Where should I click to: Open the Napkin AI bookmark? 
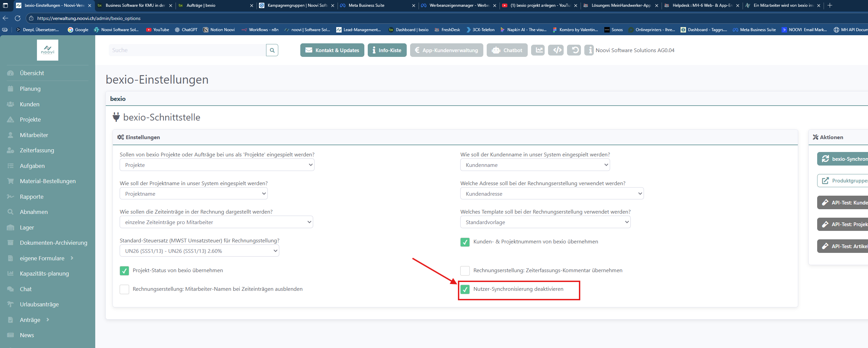[523, 30]
